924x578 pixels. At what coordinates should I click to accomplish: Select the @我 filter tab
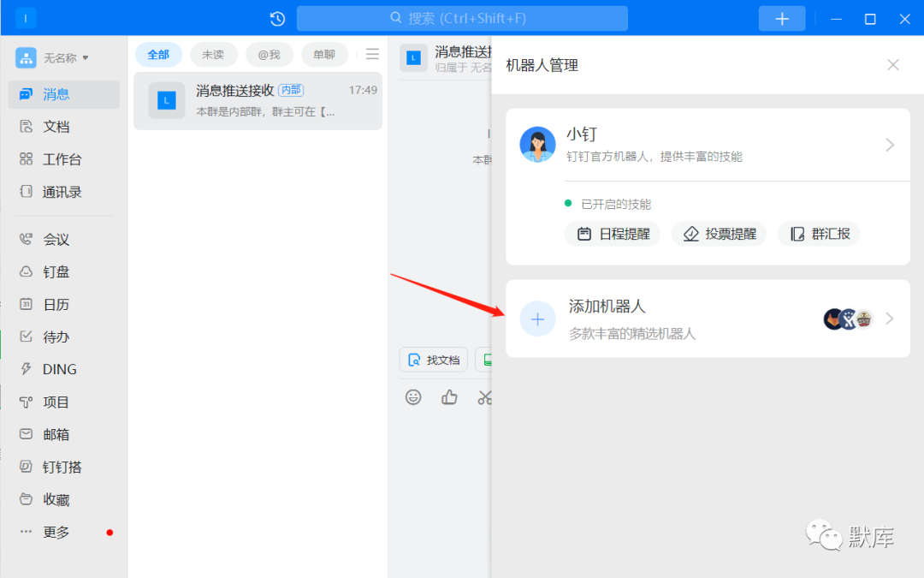(269, 55)
